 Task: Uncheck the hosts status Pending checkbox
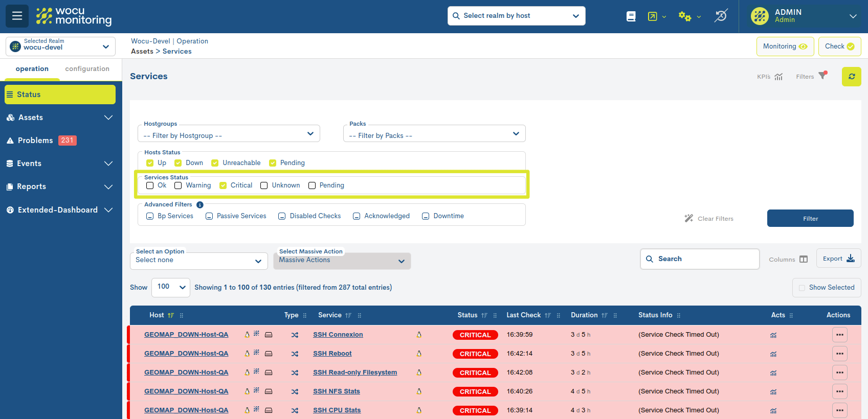click(x=273, y=163)
